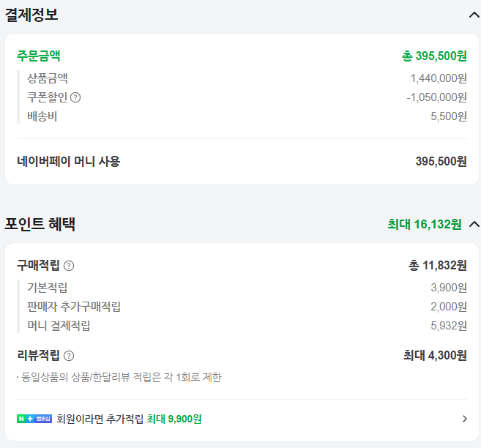Viewport: 481px width, 448px height.
Task: Click the 네이버페이 머니 사용 label
Action: point(68,161)
